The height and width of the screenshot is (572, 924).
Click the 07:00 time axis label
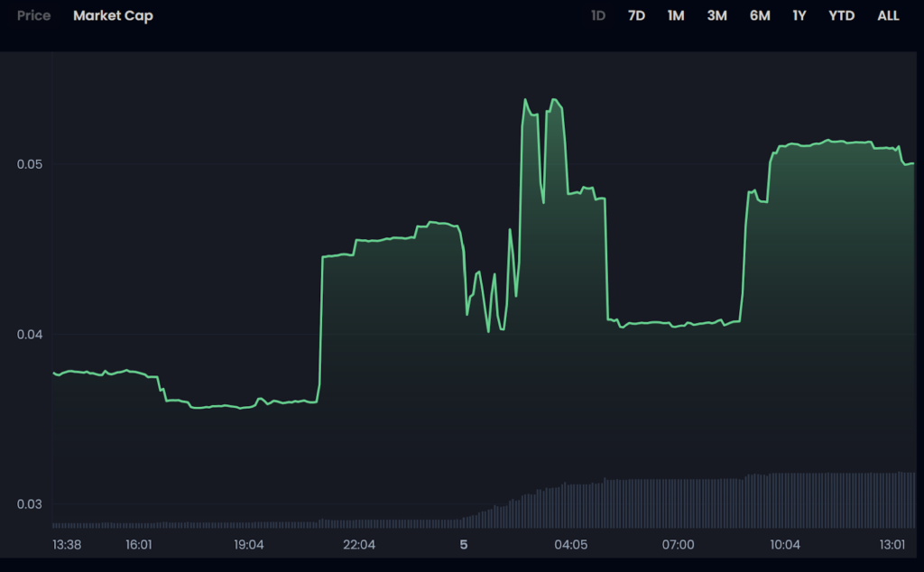678,545
